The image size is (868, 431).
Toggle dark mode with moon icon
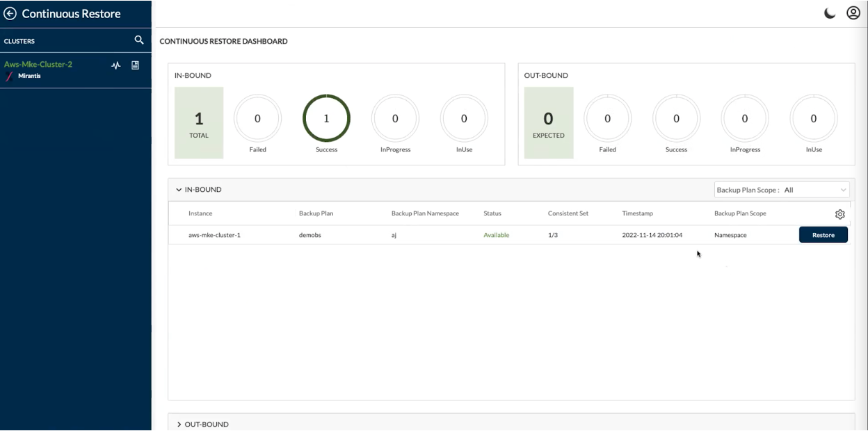pos(830,13)
